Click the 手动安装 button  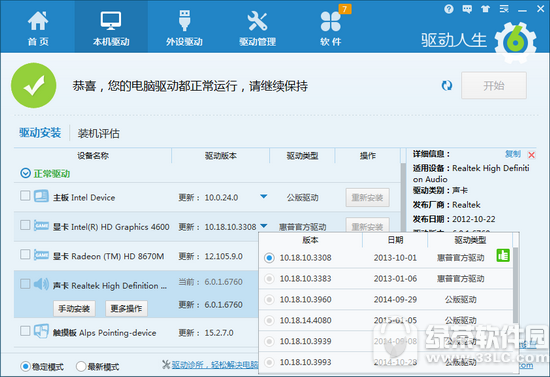pos(74,309)
